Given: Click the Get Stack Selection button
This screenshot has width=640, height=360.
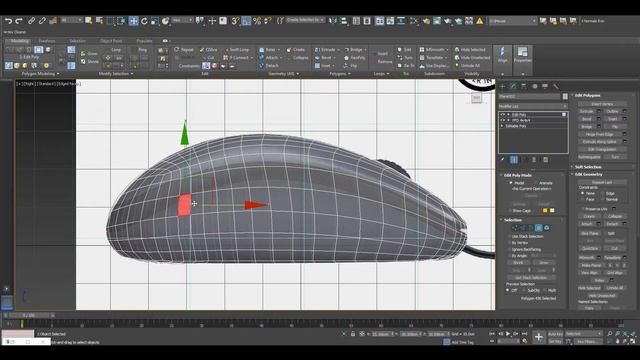Looking at the screenshot, I should [531, 278].
